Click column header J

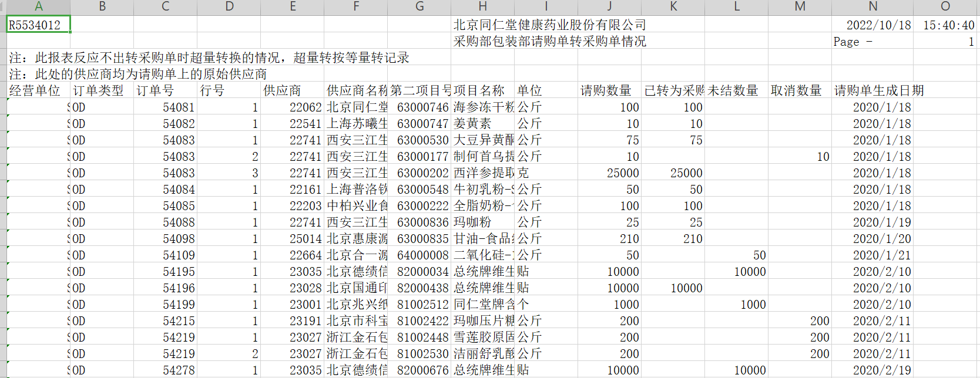609,6
